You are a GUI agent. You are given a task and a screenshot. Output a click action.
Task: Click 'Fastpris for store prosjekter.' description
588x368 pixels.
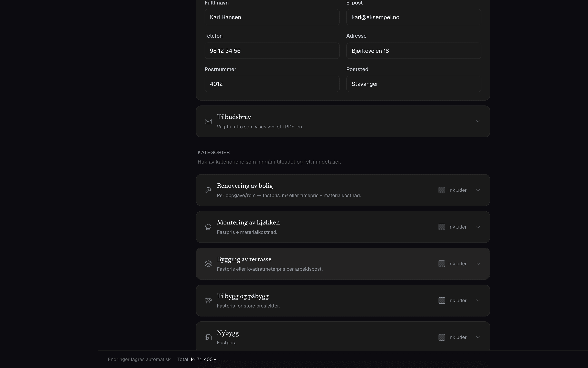(x=248, y=306)
